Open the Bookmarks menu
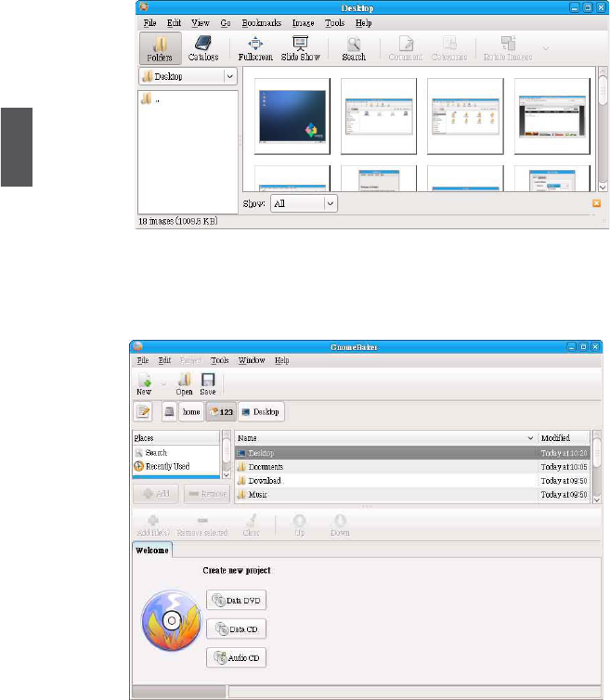This screenshot has width=610, height=700. point(261,23)
